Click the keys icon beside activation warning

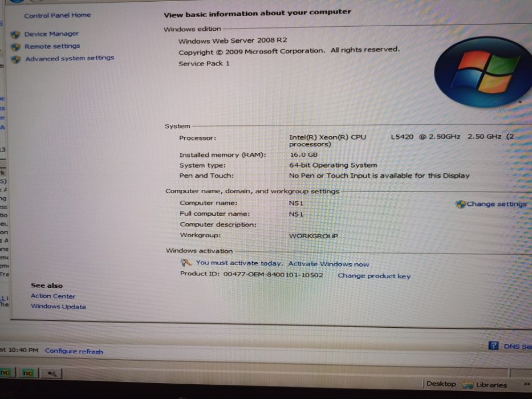tap(185, 263)
